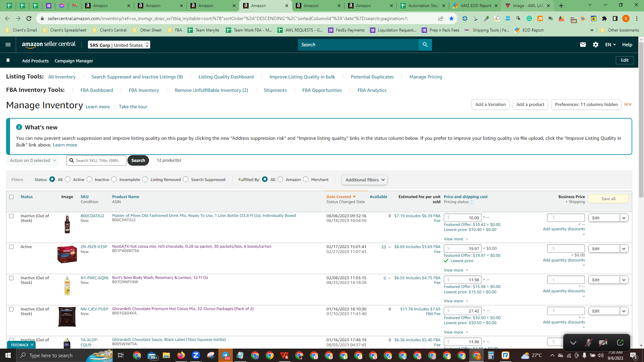The width and height of the screenshot is (644, 362).
Task: Check the Ghirardelli Hot Cocoa Mix row checkbox
Action: pos(11,309)
